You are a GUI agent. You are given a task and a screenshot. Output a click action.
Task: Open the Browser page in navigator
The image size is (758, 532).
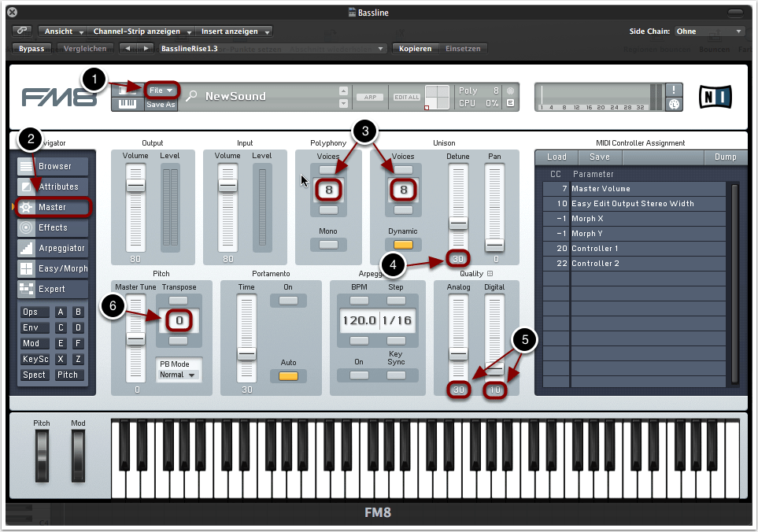pos(53,166)
